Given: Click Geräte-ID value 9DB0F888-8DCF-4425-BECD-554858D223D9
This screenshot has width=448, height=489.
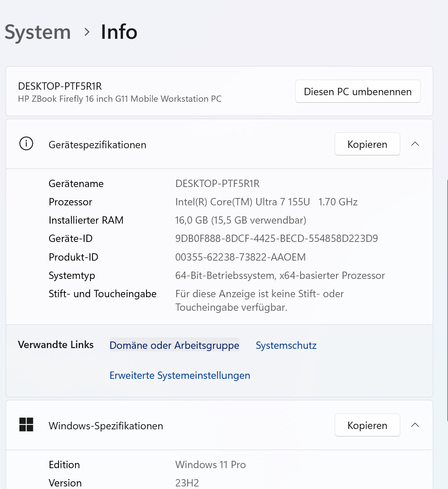Looking at the screenshot, I should [277, 238].
